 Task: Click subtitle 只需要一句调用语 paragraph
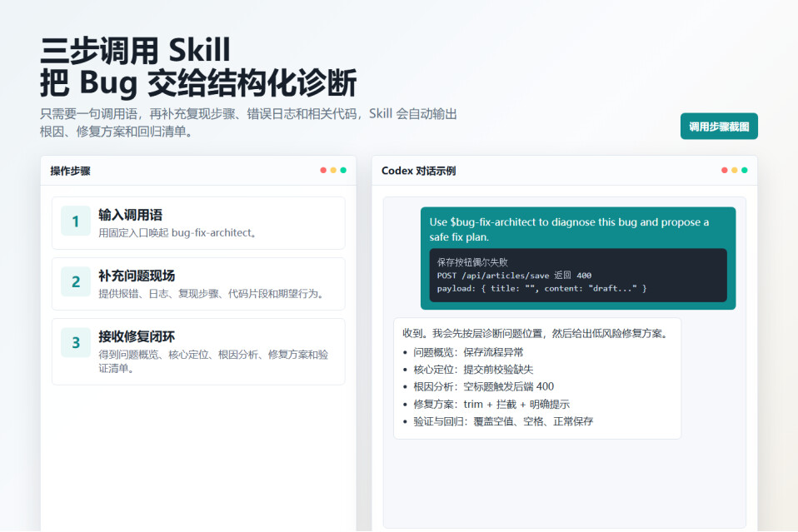[x=248, y=122]
